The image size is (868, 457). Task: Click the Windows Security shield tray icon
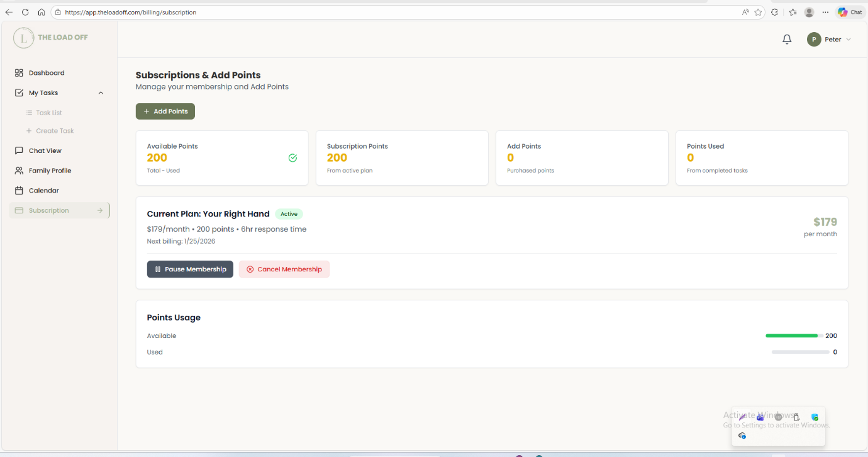(815, 417)
